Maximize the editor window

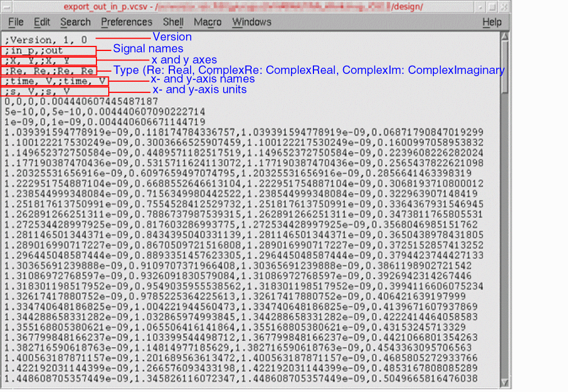point(492,7)
